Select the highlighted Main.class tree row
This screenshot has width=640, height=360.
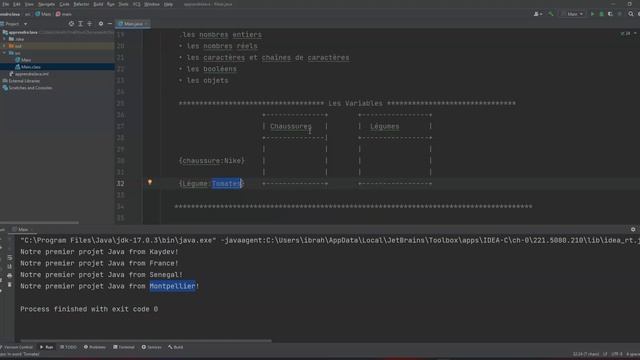[x=57, y=67]
